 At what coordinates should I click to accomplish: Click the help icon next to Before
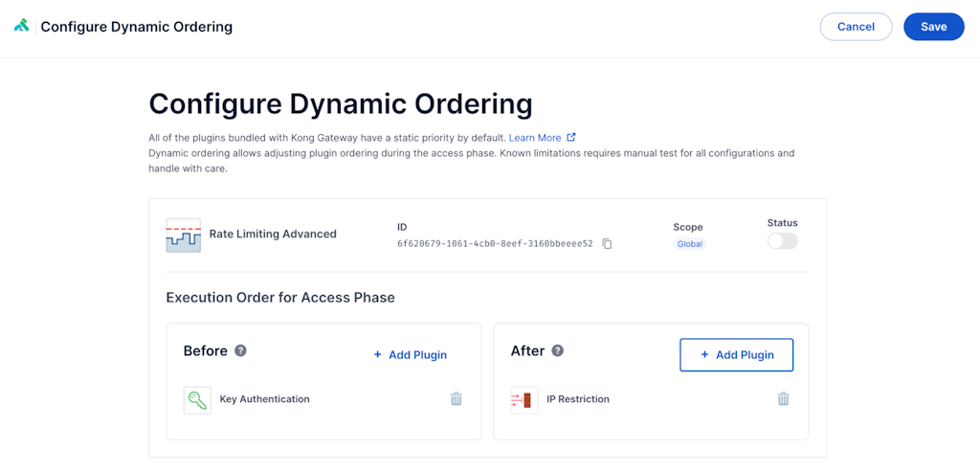pyautogui.click(x=241, y=350)
